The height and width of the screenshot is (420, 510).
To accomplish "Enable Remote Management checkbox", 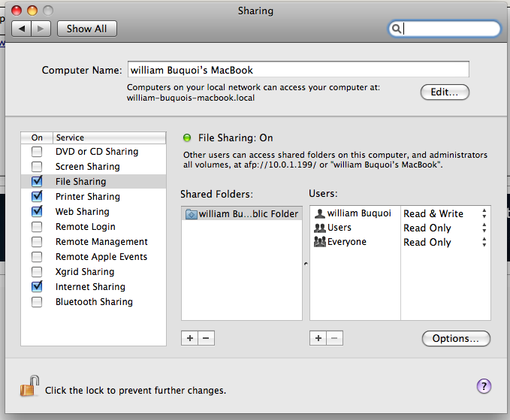I will click(x=37, y=242).
